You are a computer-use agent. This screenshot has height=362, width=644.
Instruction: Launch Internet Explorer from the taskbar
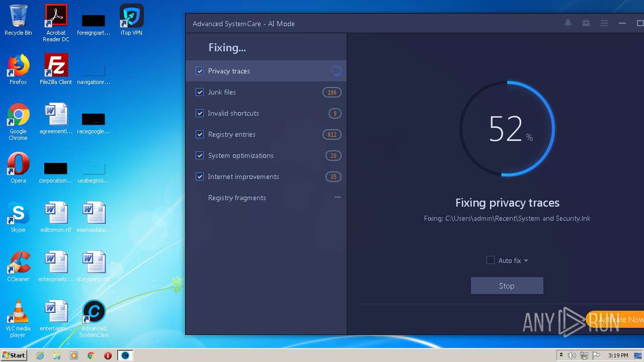coord(40,355)
